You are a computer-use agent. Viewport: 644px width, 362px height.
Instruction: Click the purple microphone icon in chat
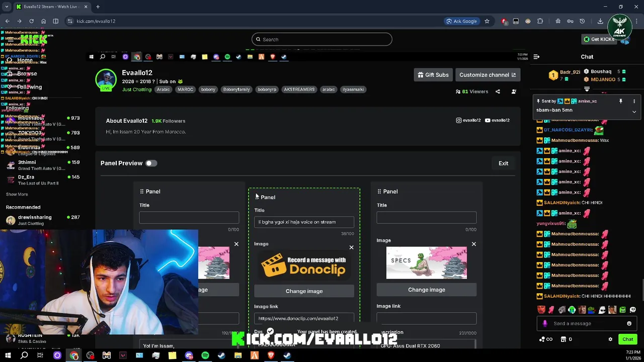[545, 323]
